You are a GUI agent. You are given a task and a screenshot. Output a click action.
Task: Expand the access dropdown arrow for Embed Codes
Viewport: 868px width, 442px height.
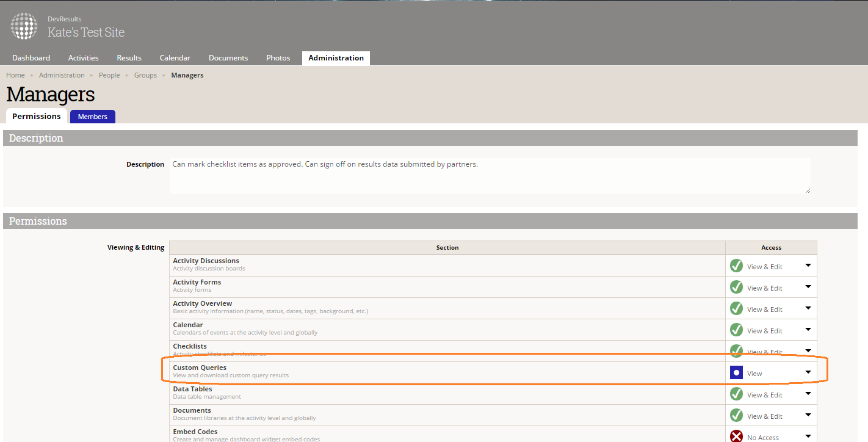tap(808, 437)
